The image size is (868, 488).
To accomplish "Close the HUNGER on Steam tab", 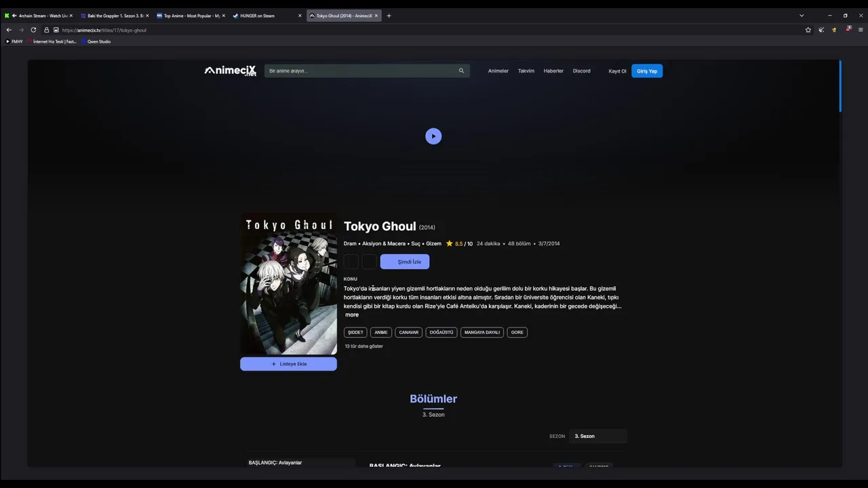I will click(300, 16).
